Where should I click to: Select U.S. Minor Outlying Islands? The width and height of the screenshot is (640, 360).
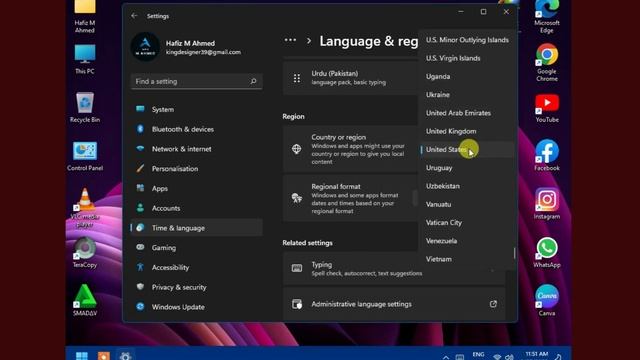[467, 40]
